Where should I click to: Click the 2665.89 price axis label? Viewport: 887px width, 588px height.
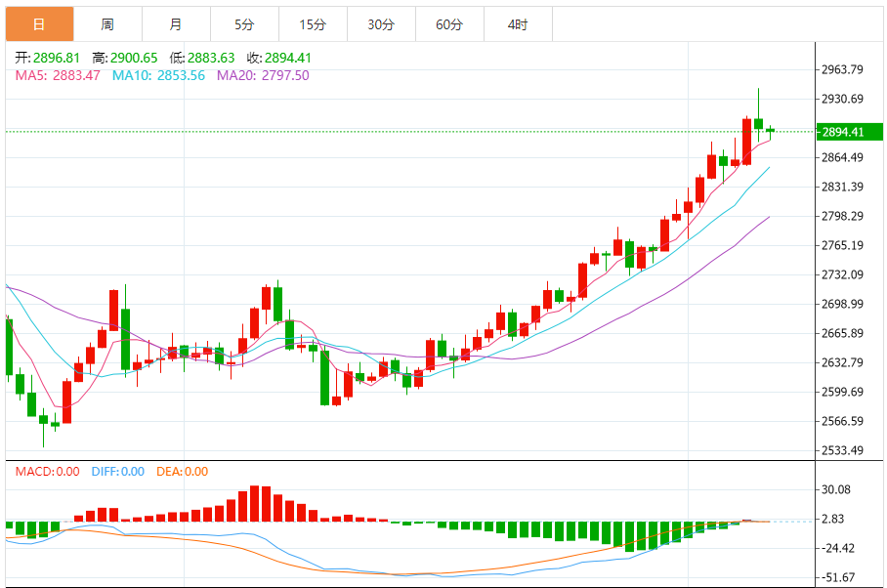842,333
